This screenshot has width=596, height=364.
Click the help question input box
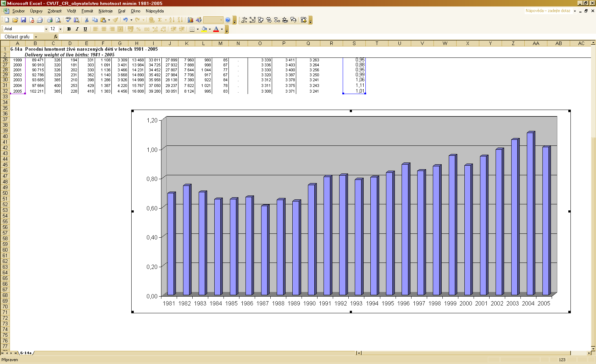click(x=548, y=11)
